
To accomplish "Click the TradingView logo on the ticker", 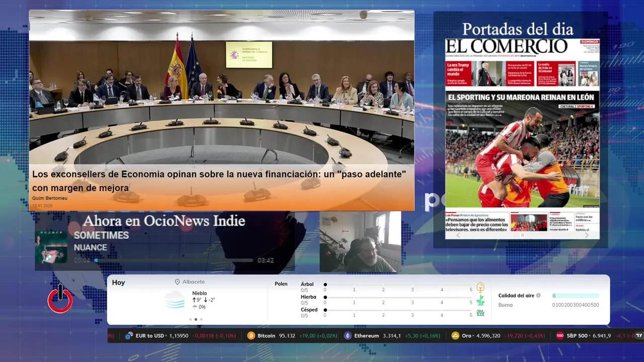I will coord(639,336).
